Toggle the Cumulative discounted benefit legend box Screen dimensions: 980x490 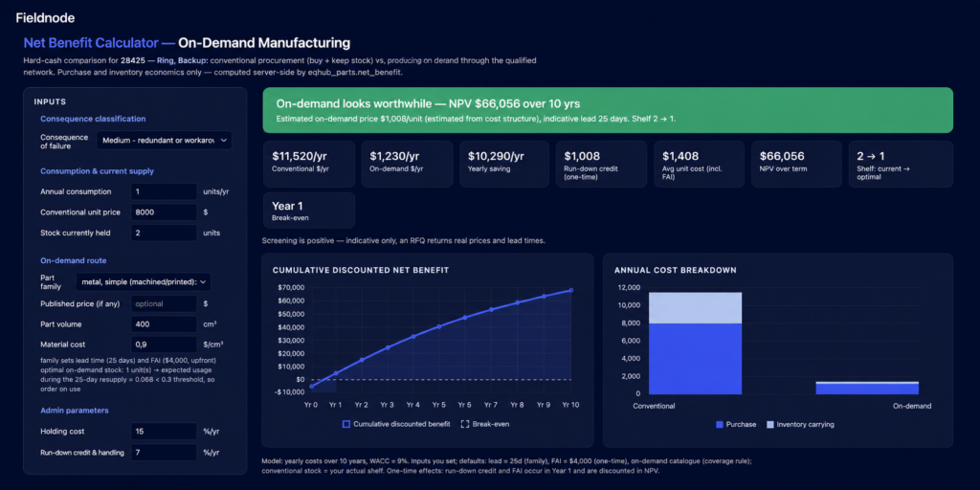pyautogui.click(x=345, y=424)
